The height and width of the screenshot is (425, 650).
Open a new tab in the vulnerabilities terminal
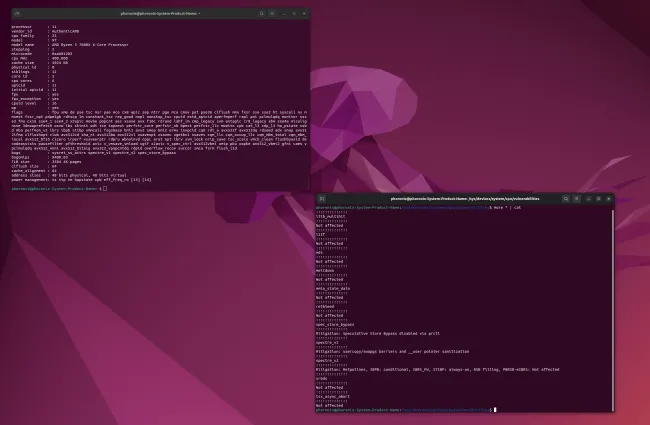click(x=322, y=199)
